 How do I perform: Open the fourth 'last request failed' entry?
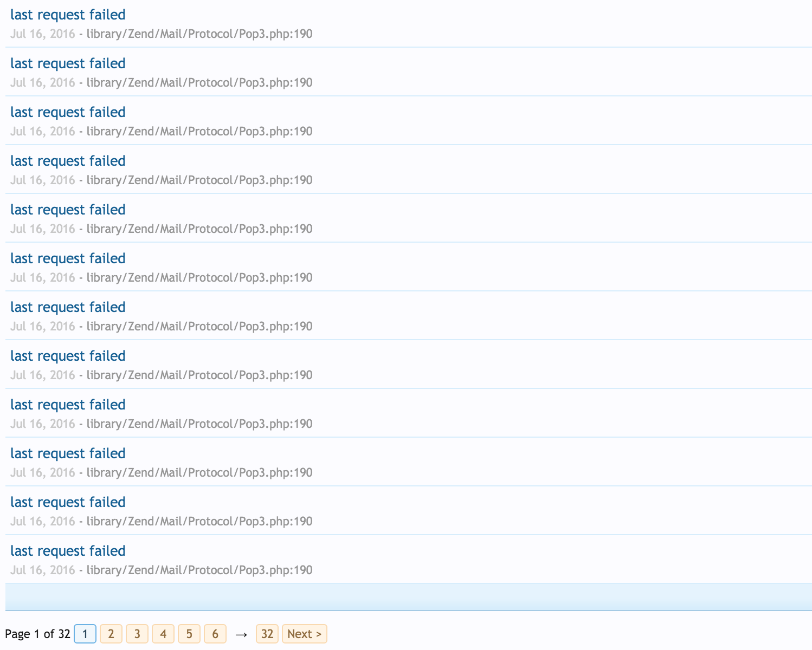67,161
